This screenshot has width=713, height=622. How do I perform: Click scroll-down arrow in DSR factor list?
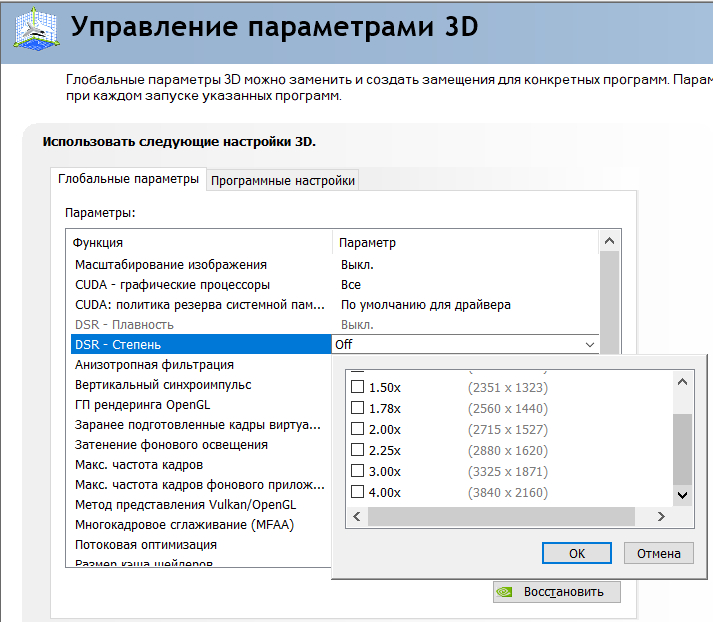pos(682,495)
